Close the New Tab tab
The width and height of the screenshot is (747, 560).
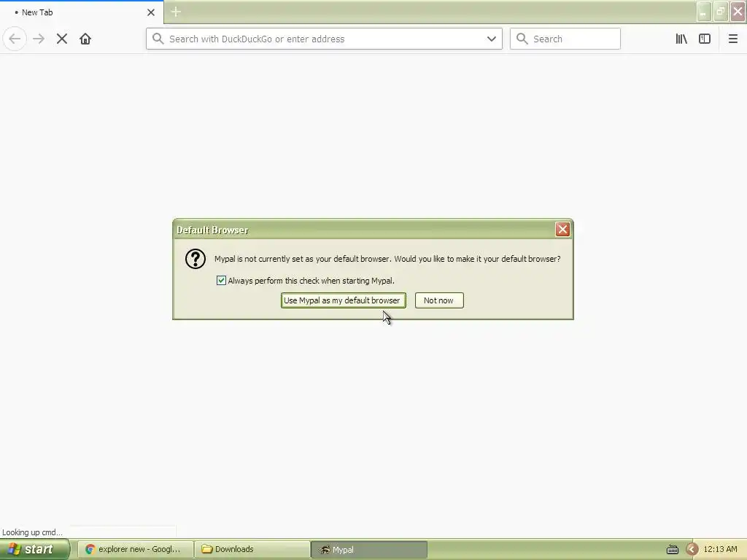click(x=151, y=12)
